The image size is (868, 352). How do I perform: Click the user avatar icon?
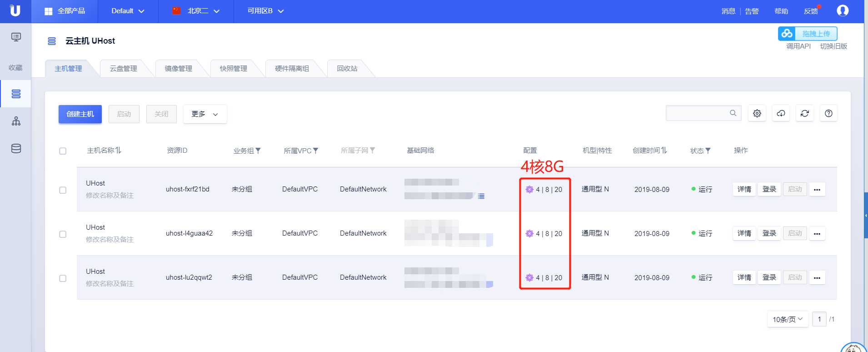coord(843,10)
